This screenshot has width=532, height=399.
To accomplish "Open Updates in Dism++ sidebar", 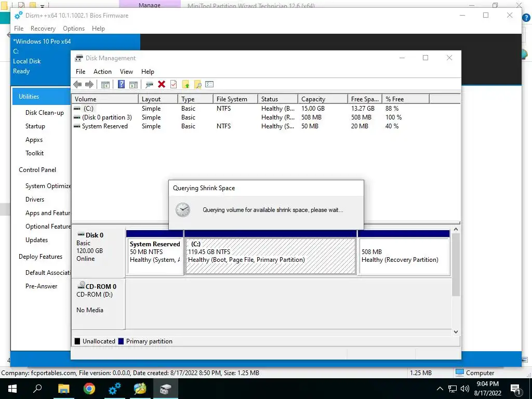I will click(x=37, y=240).
